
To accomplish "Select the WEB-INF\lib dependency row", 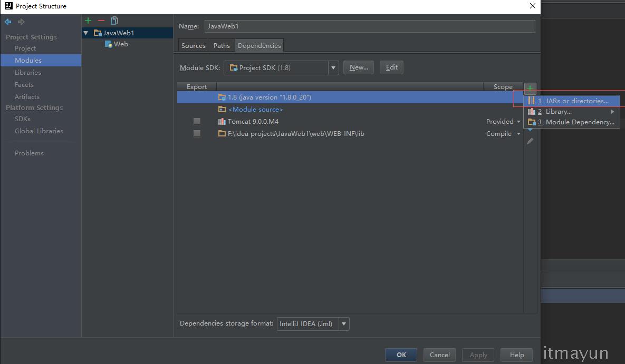I will 350,133.
